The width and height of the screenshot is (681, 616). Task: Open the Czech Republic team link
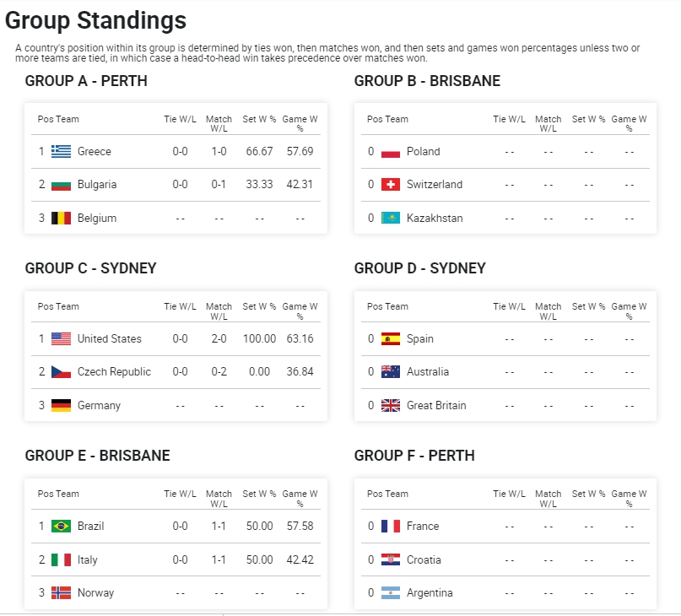(114, 372)
